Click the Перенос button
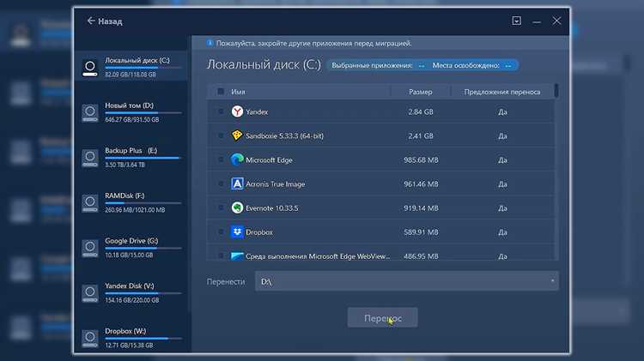The image size is (644, 361). click(x=382, y=318)
